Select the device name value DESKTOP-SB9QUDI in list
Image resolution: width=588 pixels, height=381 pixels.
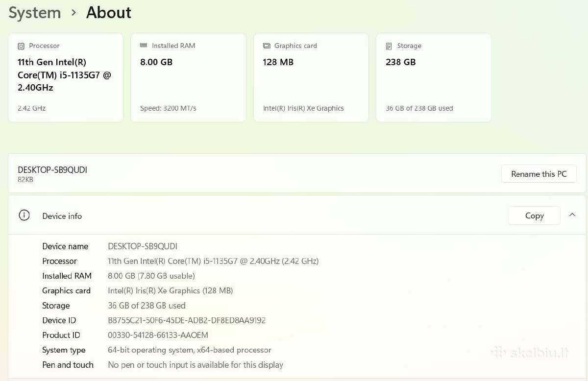click(x=143, y=246)
